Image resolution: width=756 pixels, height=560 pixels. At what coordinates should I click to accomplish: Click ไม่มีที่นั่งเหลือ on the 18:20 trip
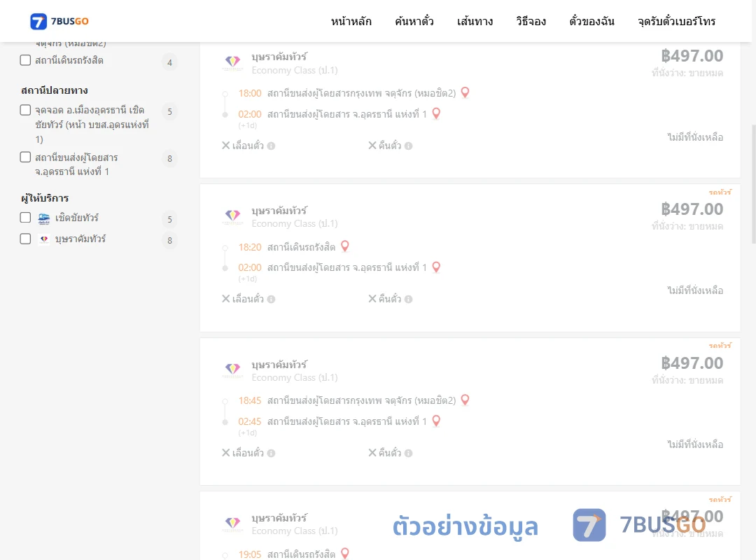pos(695,290)
